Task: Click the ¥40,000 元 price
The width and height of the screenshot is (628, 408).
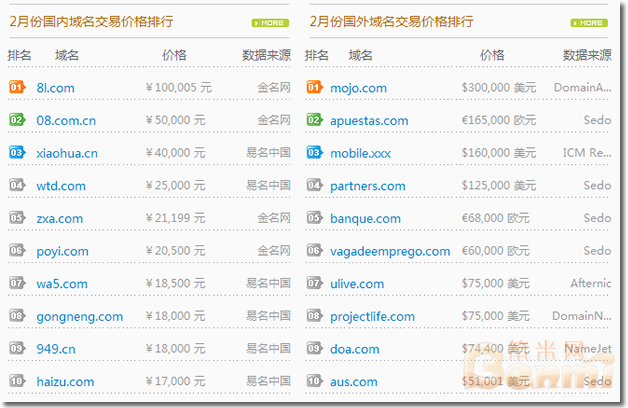Action: click(x=175, y=153)
